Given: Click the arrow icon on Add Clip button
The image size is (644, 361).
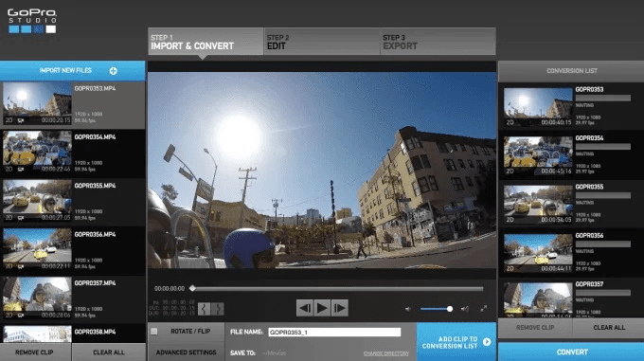Looking at the screenshot, I should [x=487, y=342].
